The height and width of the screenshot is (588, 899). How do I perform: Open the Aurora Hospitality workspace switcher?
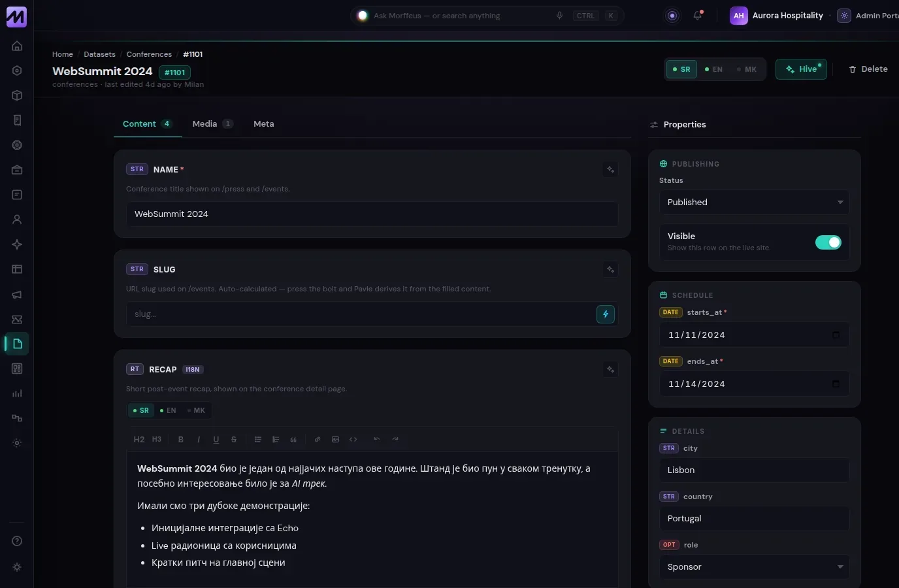coord(777,16)
